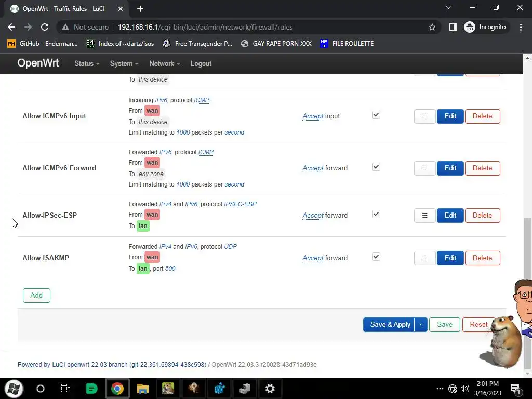The width and height of the screenshot is (532, 399).
Task: Close the OpenWrt Traffic Rules tab
Action: click(121, 9)
